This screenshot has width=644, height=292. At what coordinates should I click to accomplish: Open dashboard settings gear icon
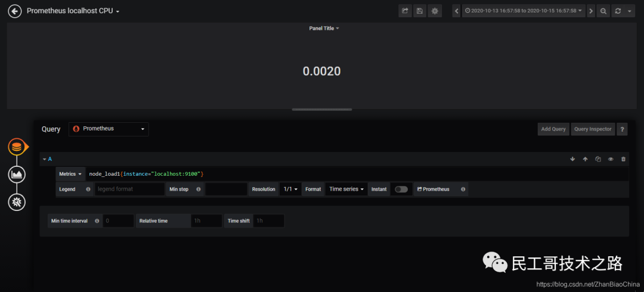coord(435,11)
